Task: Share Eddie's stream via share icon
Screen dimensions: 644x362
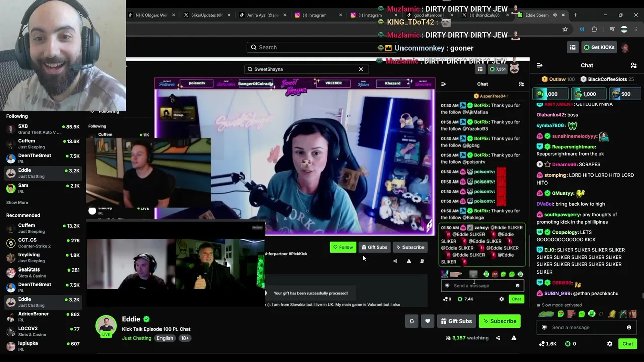Action: point(498,338)
